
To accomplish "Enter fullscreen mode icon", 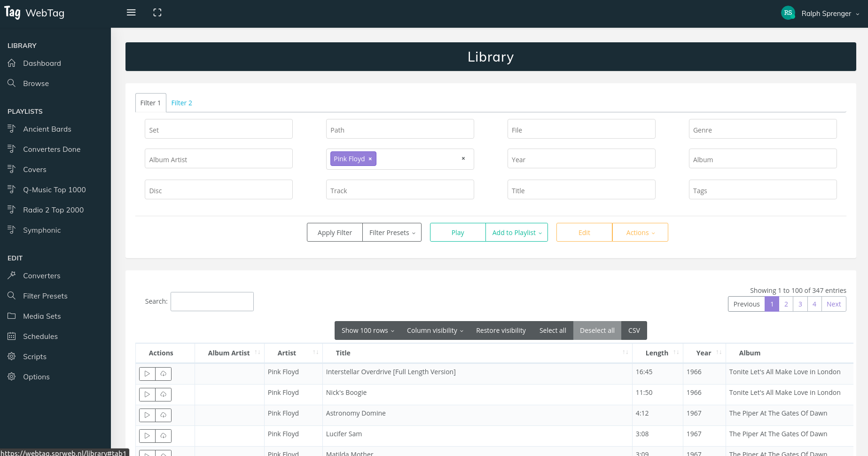I will 157,13.
